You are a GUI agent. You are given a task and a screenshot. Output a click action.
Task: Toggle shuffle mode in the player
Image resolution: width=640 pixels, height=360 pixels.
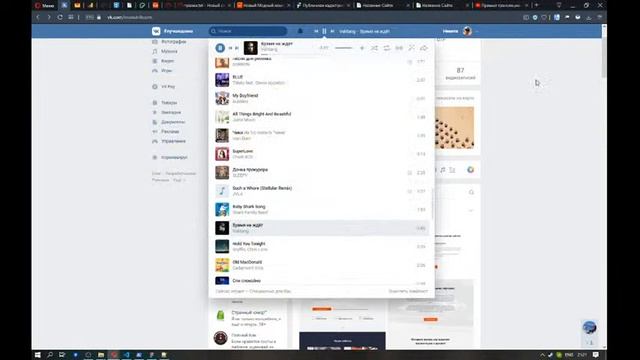(x=374, y=48)
